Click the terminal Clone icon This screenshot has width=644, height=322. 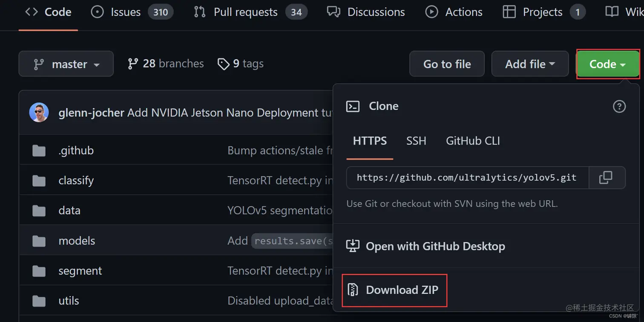[x=353, y=106]
